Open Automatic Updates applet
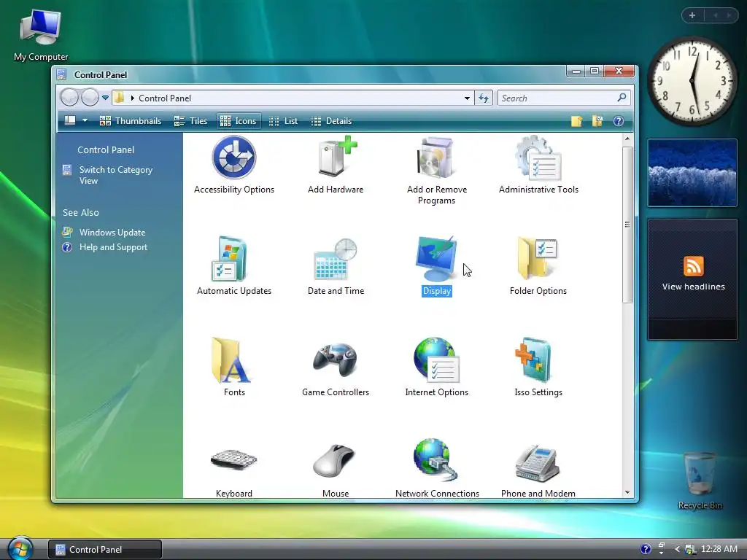 click(x=234, y=265)
